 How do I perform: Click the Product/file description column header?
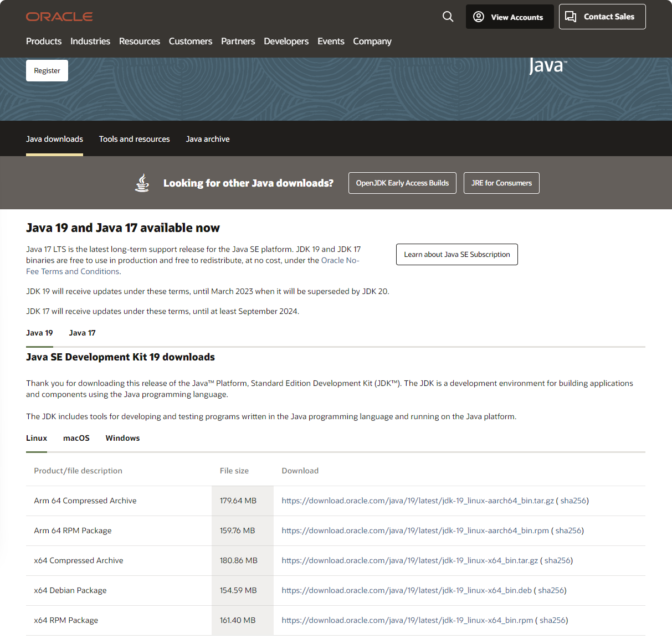[78, 471]
